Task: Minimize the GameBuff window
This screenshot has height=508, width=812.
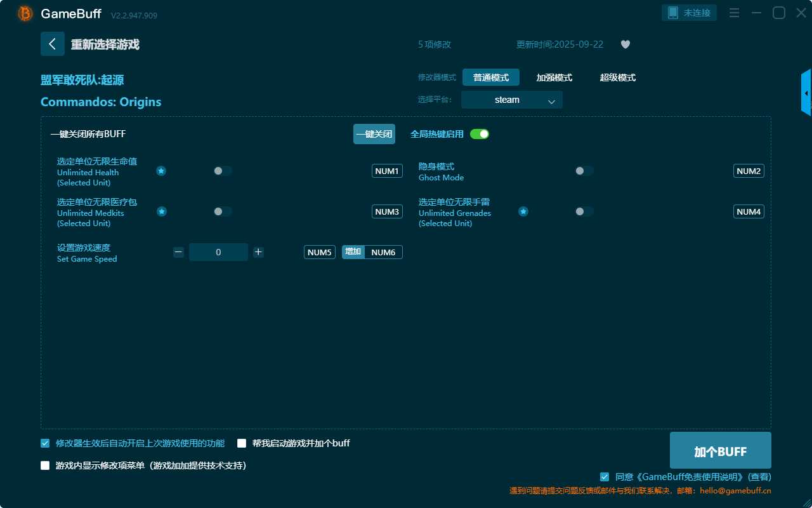Action: [x=756, y=13]
